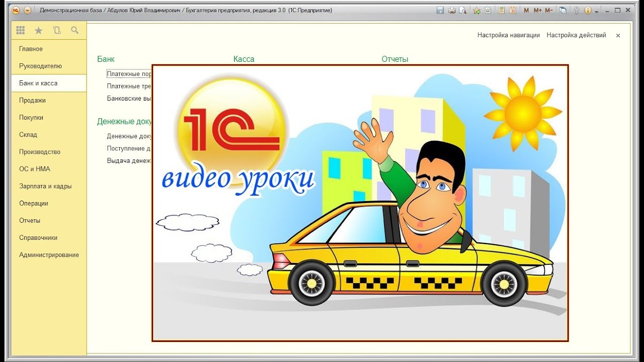Open the main menu round arrow
Screen dimensions: 644x362
coord(27,10)
